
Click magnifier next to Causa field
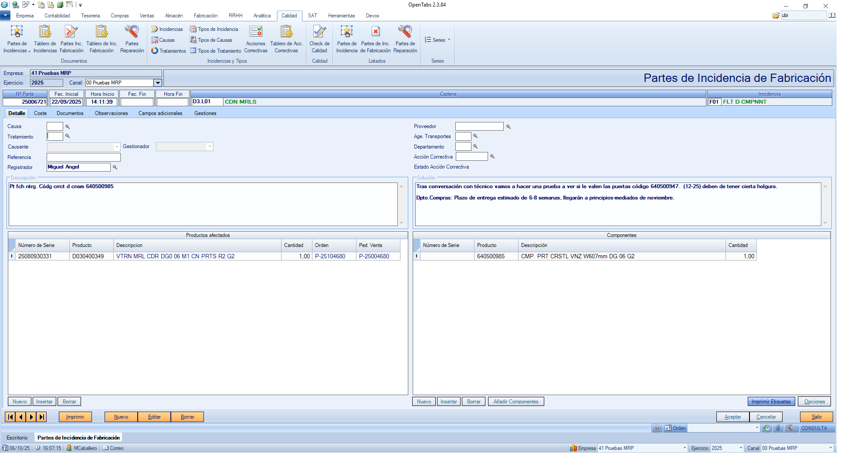68,127
